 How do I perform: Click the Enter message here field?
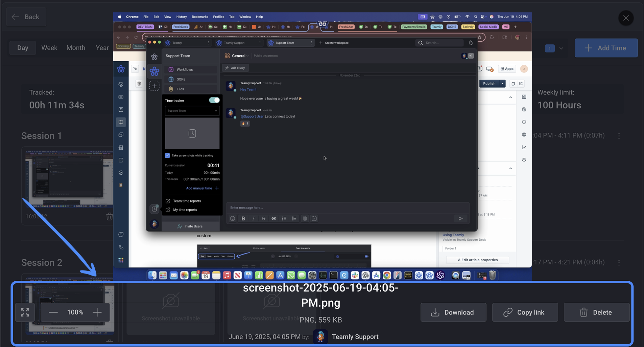348,208
